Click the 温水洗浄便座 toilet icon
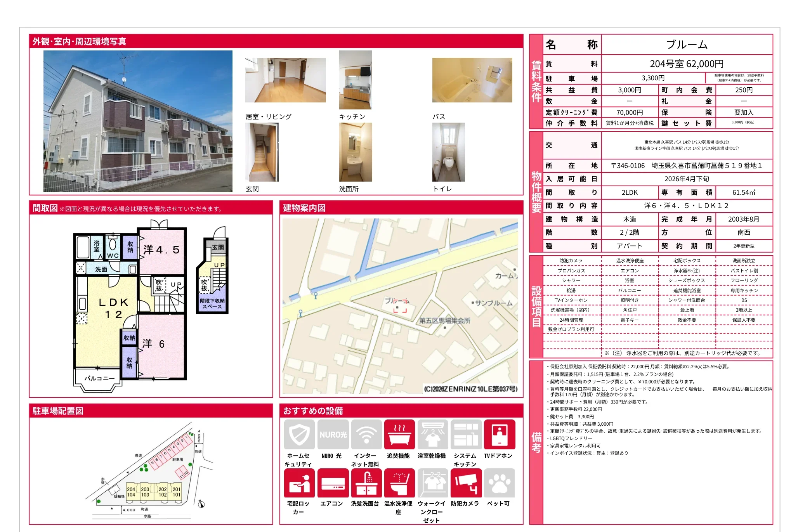 [x=399, y=483]
